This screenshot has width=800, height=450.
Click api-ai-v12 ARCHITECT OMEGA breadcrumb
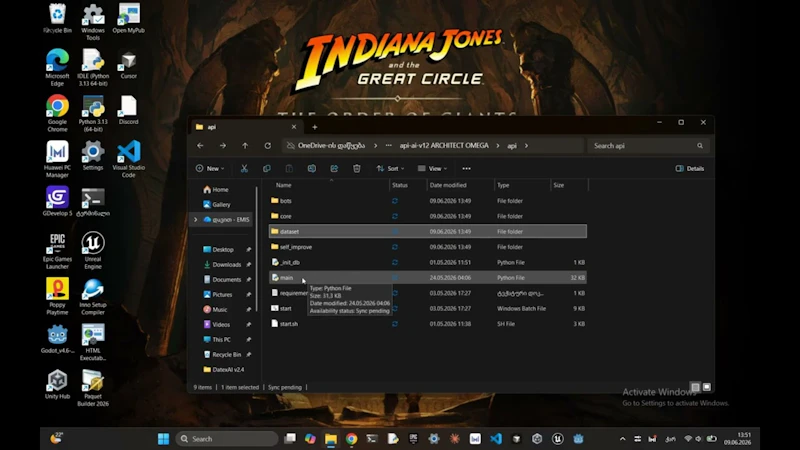[x=444, y=145]
